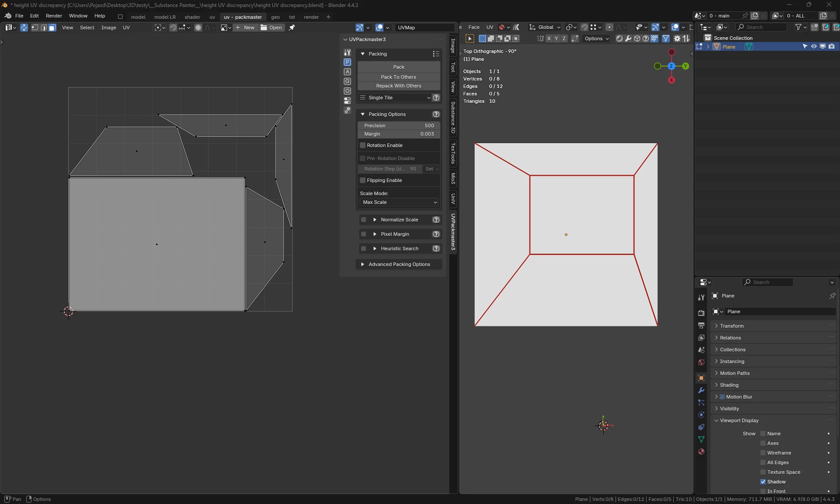Enable the Flipping Enable checkbox
Screen dimensions: 840x504
363,180
